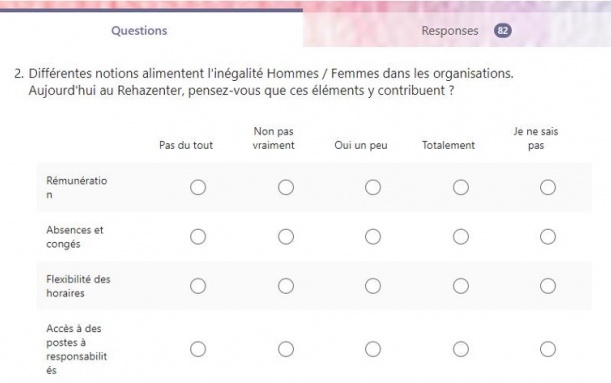Switch to the Questions tab
The image size is (611, 383).
point(139,31)
